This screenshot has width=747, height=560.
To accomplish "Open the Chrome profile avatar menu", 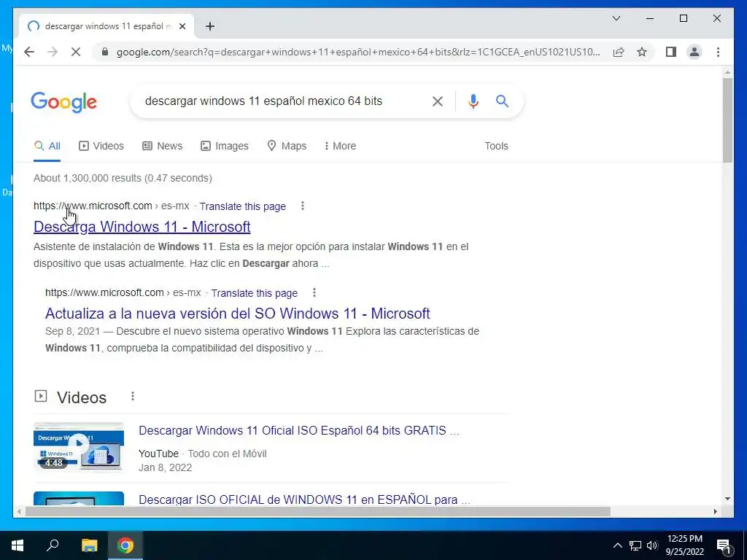I will [694, 52].
